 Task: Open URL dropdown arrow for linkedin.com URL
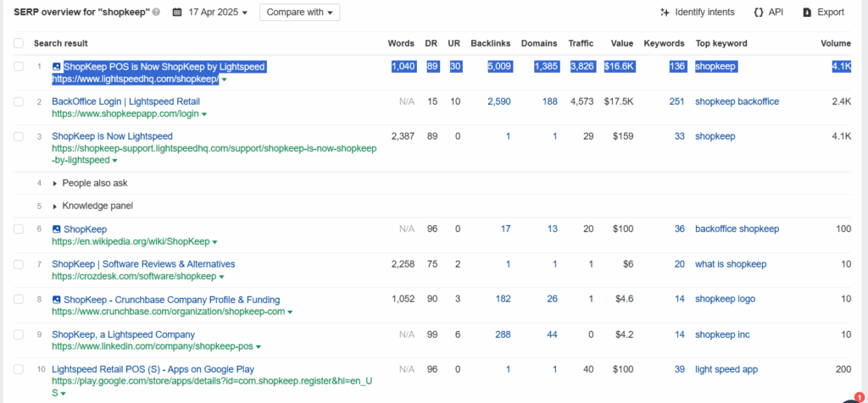tap(259, 347)
